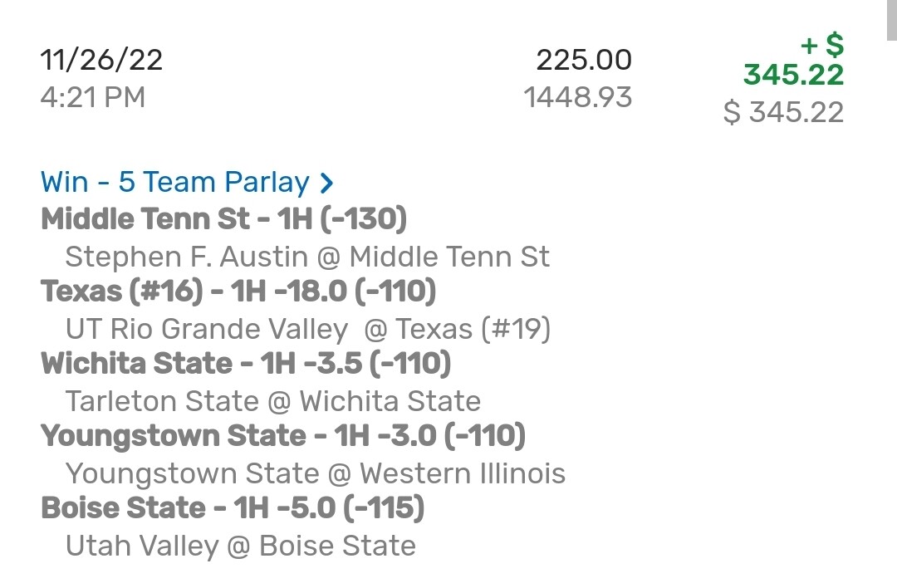This screenshot has height=588, width=897.
Task: Select the Middle Tenn St - 1H (-130) pick
Action: coord(224,219)
